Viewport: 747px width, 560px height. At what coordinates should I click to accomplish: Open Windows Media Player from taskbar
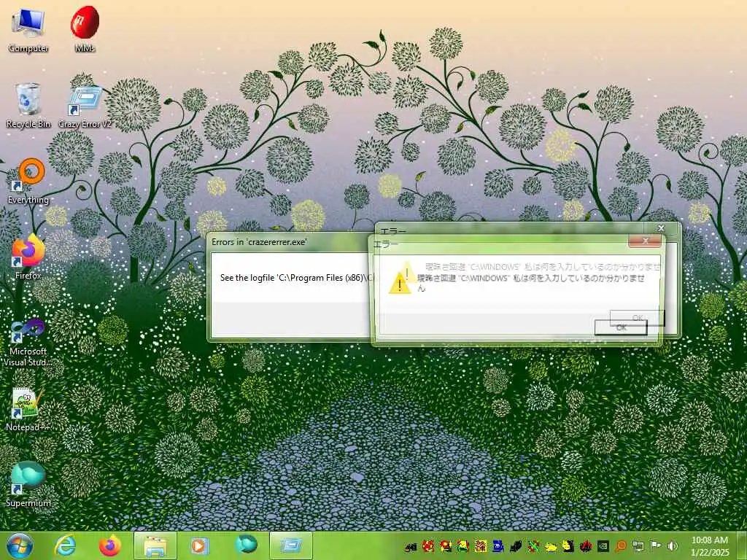200,545
